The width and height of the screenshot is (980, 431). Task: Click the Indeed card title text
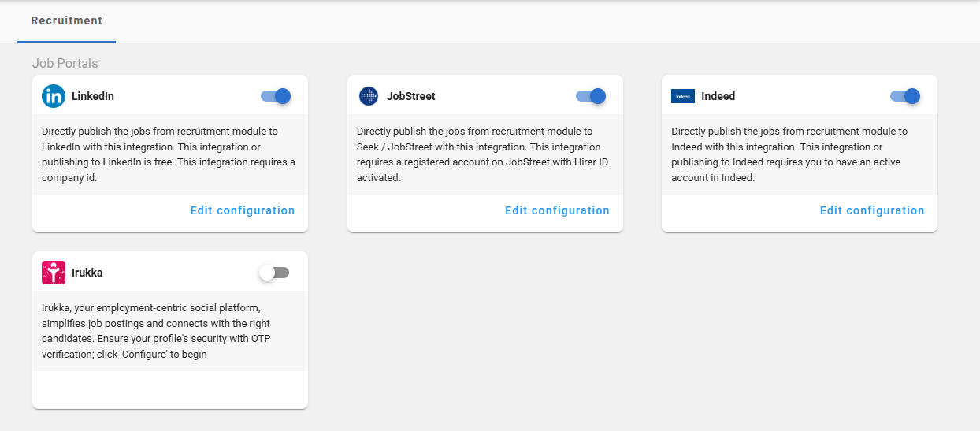(x=718, y=96)
